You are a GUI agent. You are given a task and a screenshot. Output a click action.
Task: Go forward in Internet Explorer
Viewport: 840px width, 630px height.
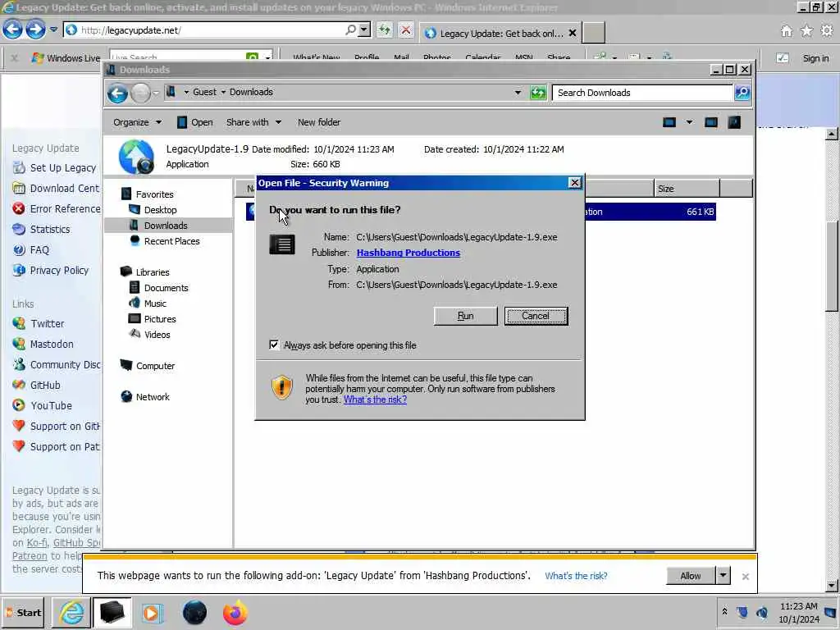tap(36, 30)
